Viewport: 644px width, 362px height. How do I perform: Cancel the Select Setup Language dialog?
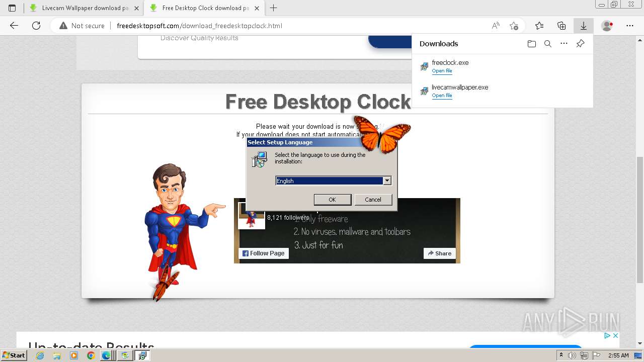click(373, 200)
